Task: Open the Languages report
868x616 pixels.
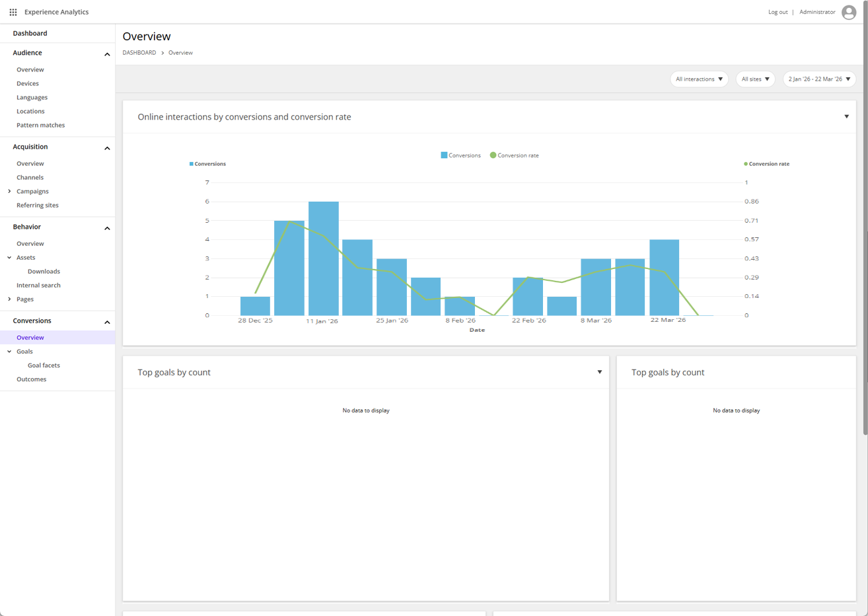Action: coord(32,97)
